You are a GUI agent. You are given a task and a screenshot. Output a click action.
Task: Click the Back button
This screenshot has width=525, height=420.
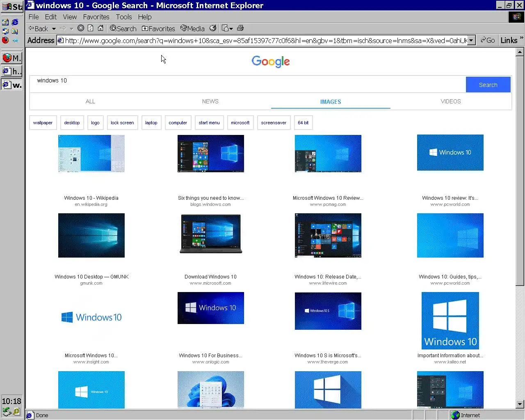38,28
